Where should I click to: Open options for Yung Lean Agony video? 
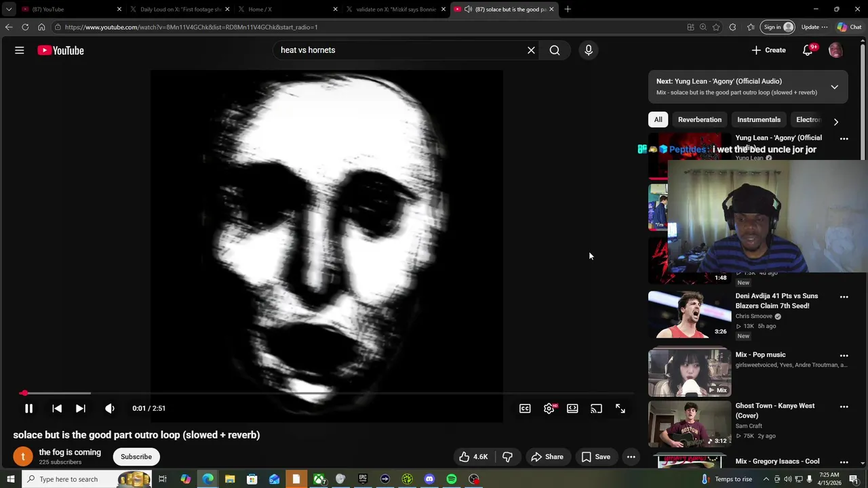(844, 138)
